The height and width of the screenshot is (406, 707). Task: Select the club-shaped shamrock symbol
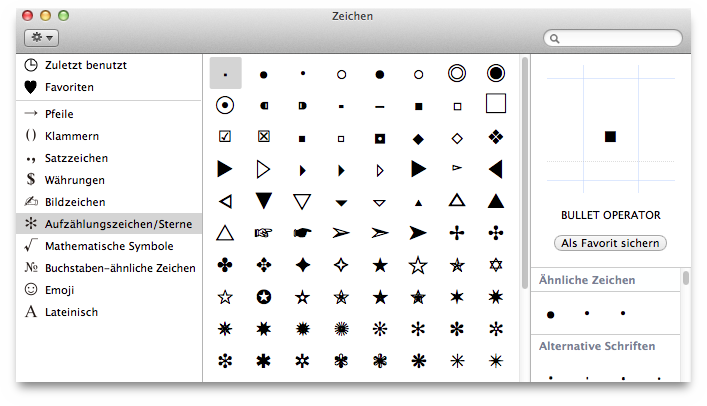point(225,265)
